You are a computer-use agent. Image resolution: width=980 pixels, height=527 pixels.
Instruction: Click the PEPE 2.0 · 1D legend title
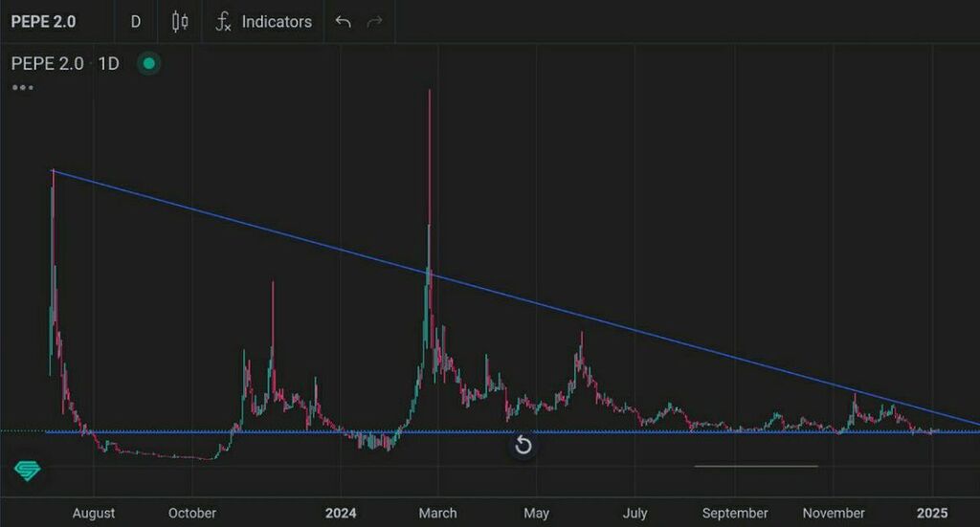pyautogui.click(x=65, y=63)
